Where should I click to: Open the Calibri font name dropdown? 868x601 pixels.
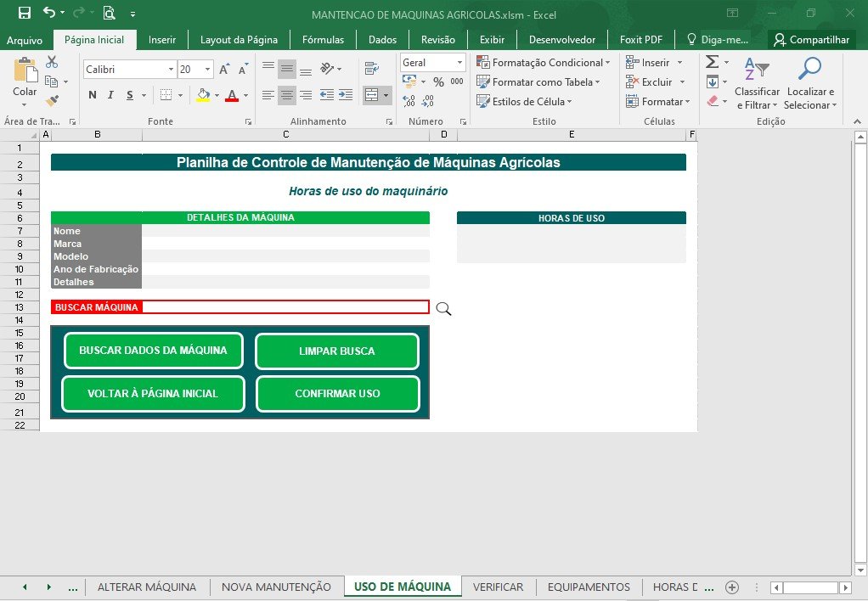click(171, 69)
